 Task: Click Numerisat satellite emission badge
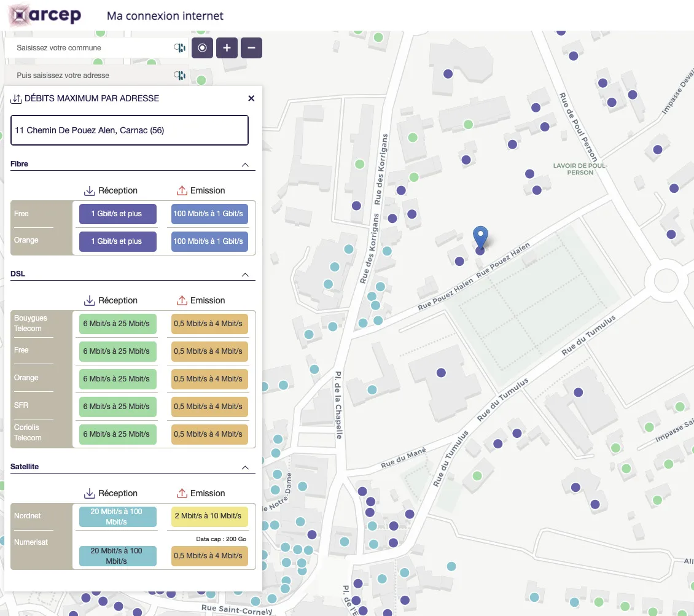point(209,556)
